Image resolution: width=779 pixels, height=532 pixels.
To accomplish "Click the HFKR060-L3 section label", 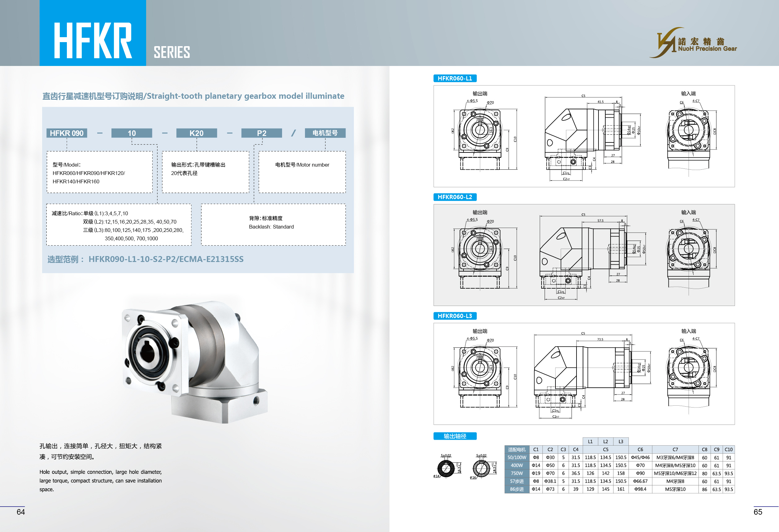I will click(x=455, y=316).
